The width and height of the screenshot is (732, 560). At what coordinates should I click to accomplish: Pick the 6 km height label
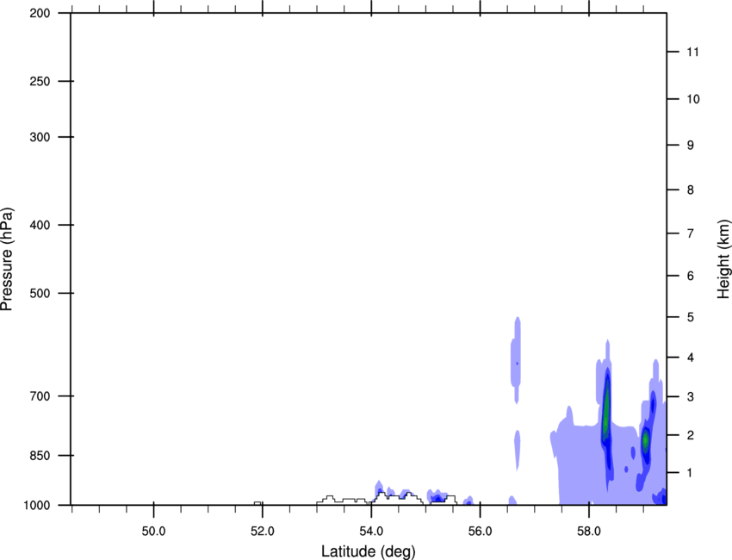click(691, 276)
